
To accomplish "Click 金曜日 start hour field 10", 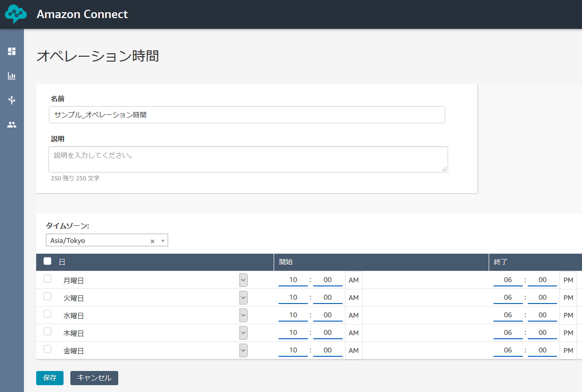I will [x=293, y=350].
